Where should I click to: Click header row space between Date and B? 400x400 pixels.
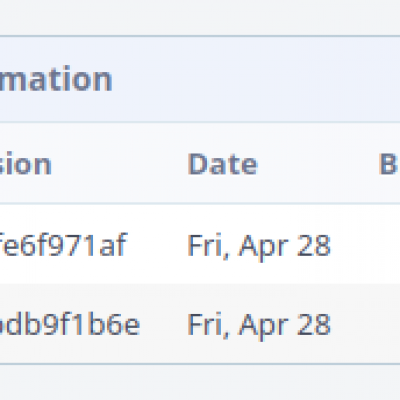(317, 164)
